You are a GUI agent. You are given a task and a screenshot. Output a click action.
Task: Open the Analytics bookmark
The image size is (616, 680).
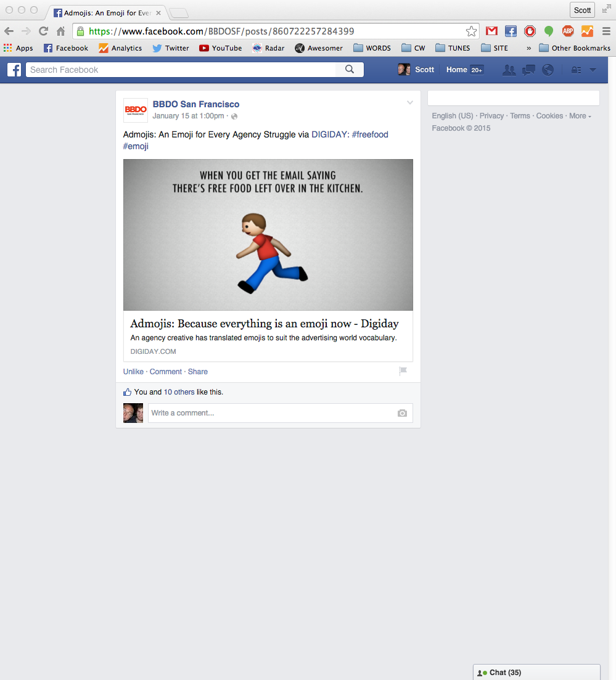point(121,48)
